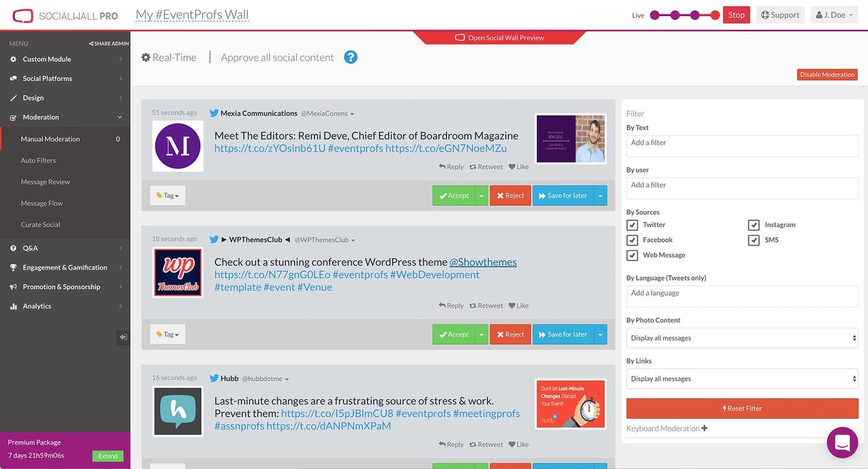Screen dimensions: 868x469
Task: Click the Hubb avatar logo
Action: tap(178, 411)
